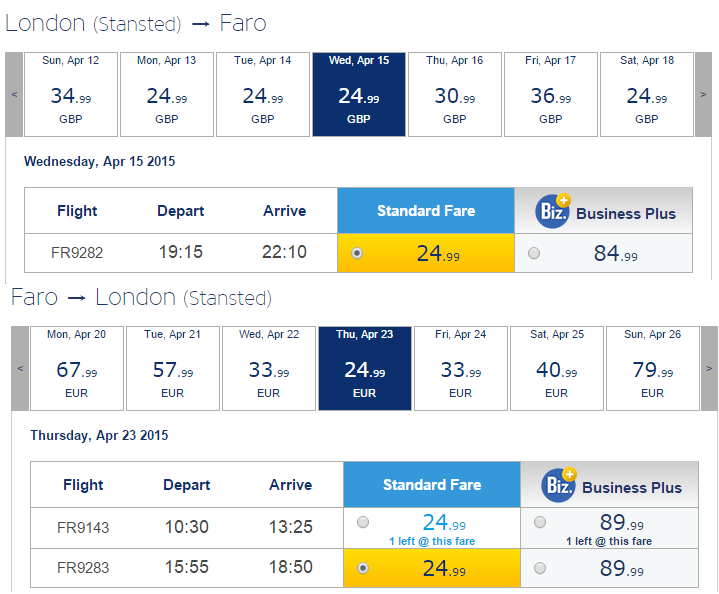Select Business Plus 84.99 for FR9282

tap(534, 253)
